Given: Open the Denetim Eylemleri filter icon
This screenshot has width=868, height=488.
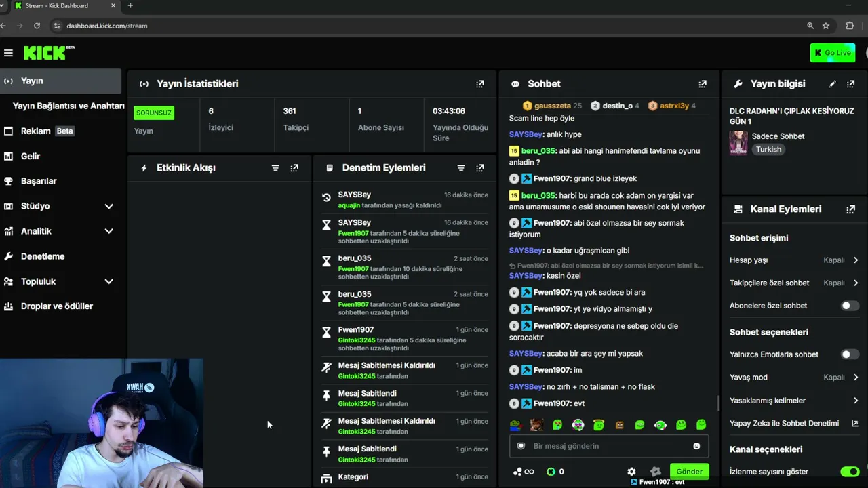Looking at the screenshot, I should point(461,168).
